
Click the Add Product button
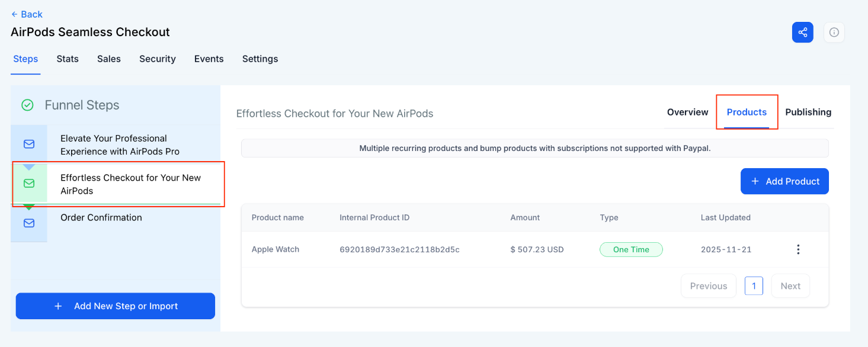point(784,181)
